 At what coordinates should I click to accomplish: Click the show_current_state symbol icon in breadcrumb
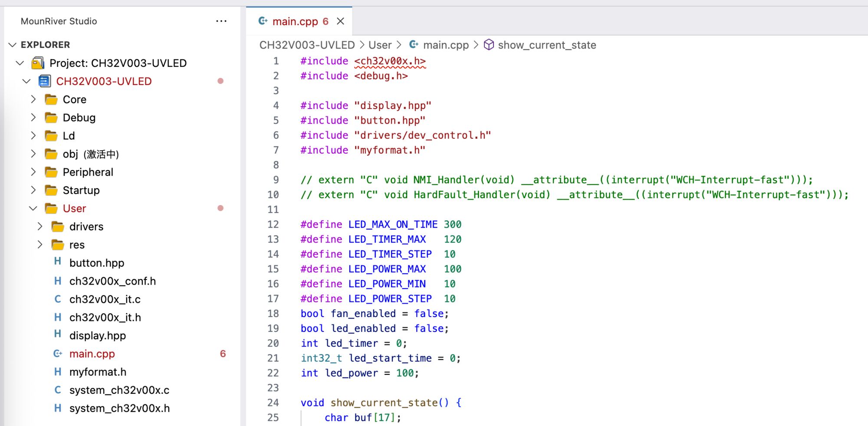489,45
